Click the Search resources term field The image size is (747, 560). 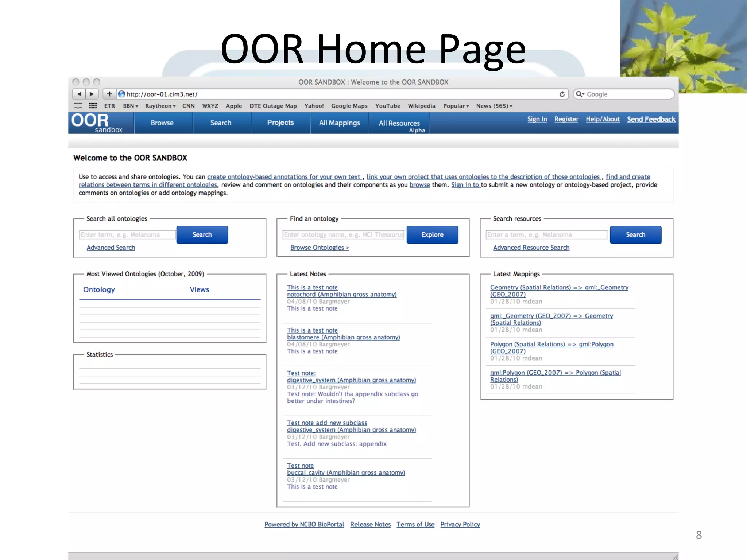[547, 235]
